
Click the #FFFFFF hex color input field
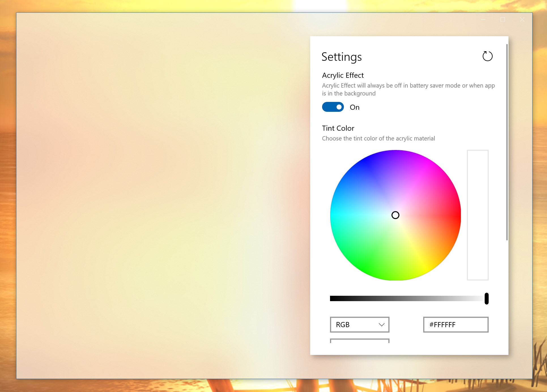point(456,325)
